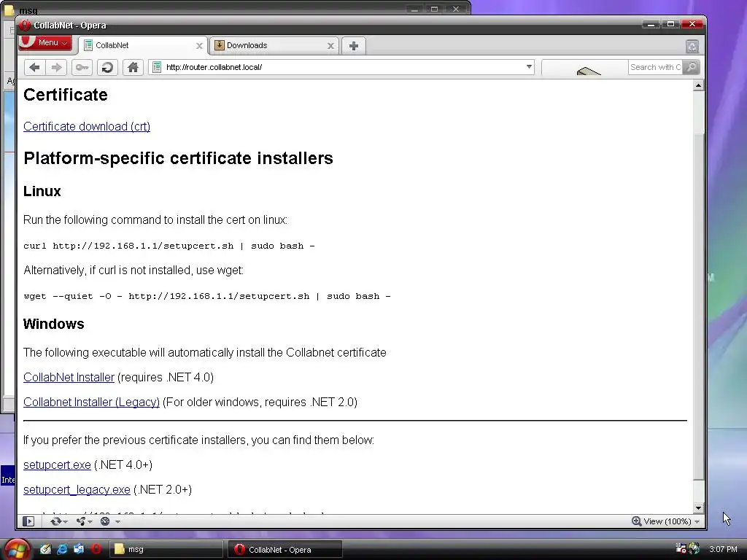Click the system tray clock 3:07 PM
Image resolution: width=747 pixels, height=560 pixels.
point(723,549)
